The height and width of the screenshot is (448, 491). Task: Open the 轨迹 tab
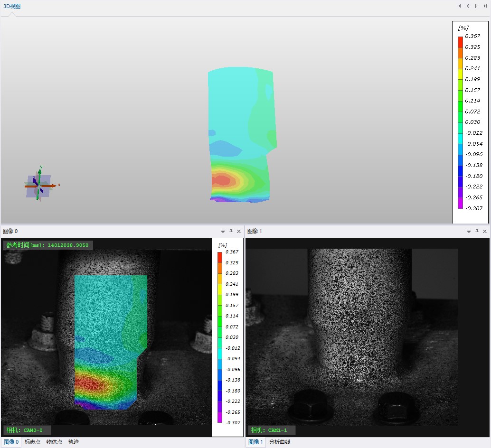coord(74,442)
